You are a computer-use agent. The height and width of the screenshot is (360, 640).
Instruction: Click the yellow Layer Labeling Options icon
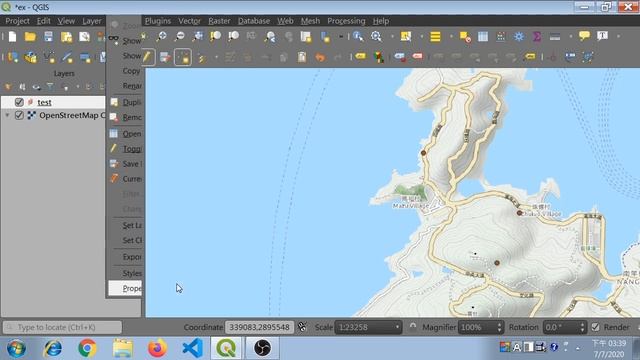tap(360, 57)
